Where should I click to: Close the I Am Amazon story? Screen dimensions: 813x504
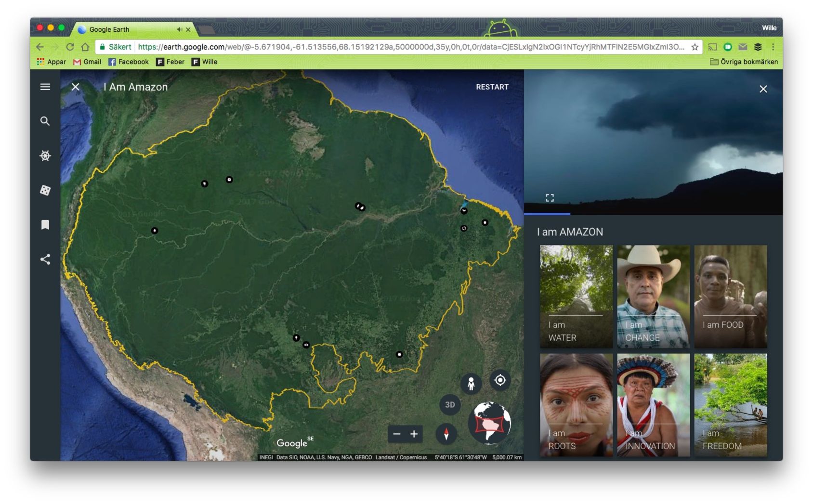(76, 87)
